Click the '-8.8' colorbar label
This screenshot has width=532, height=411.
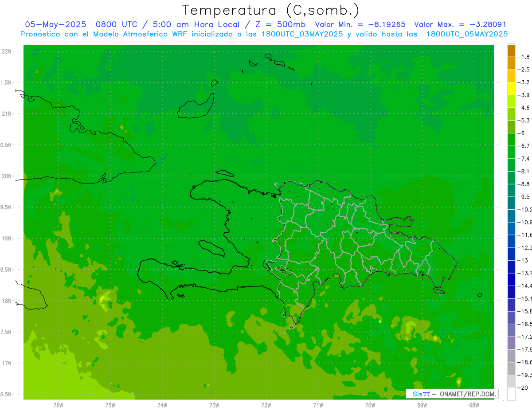[524, 184]
